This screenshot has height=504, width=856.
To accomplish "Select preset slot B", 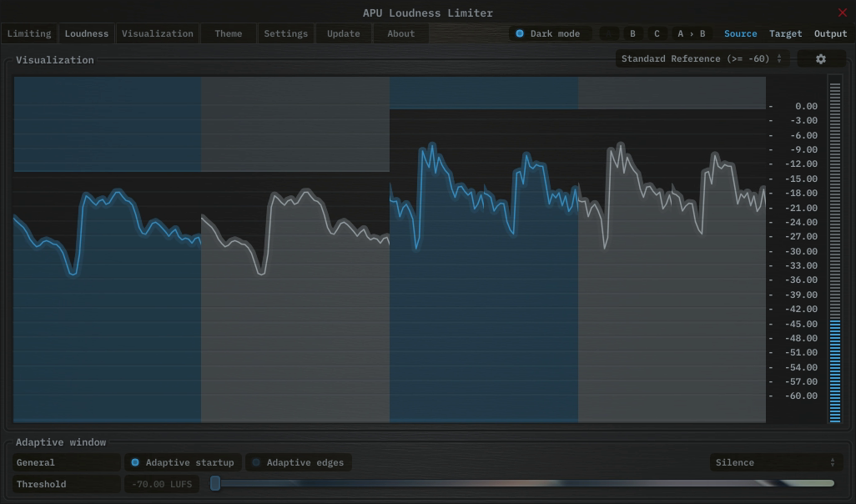I will pos(632,34).
